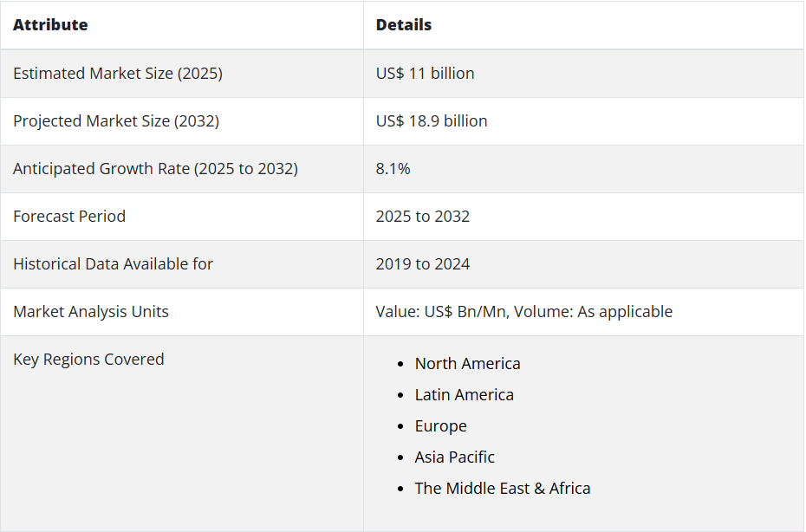Select the Projected Market Size (2032) cell
This screenshot has width=806, height=532.
[116, 121]
